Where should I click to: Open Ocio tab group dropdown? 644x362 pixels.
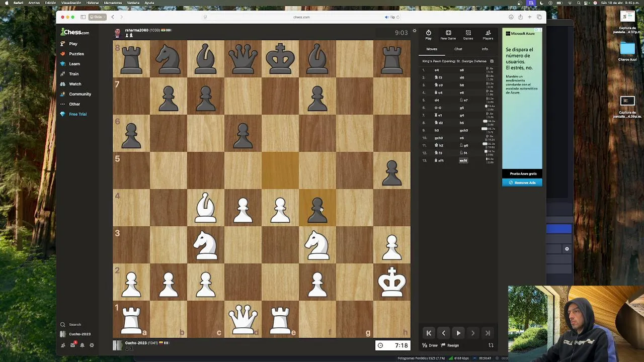(x=97, y=17)
